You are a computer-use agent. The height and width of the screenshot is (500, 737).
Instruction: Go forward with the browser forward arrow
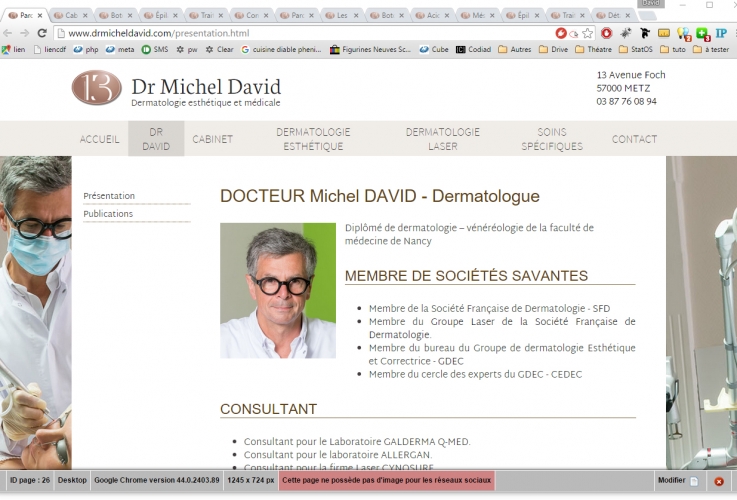[x=24, y=33]
